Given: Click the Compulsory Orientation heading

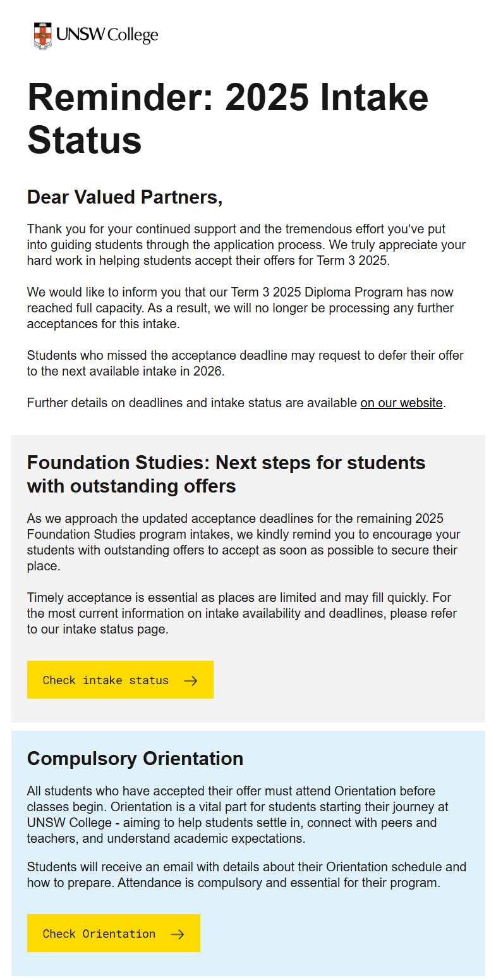Looking at the screenshot, I should point(135,759).
